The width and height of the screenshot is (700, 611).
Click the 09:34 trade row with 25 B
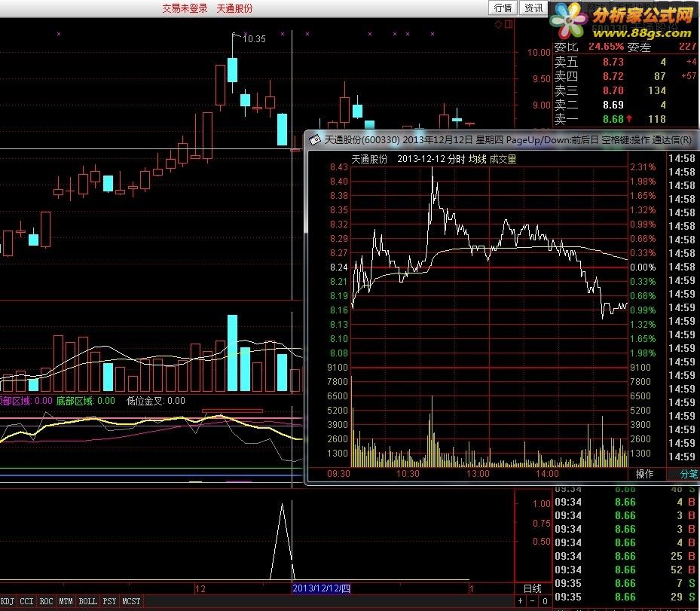click(625, 556)
